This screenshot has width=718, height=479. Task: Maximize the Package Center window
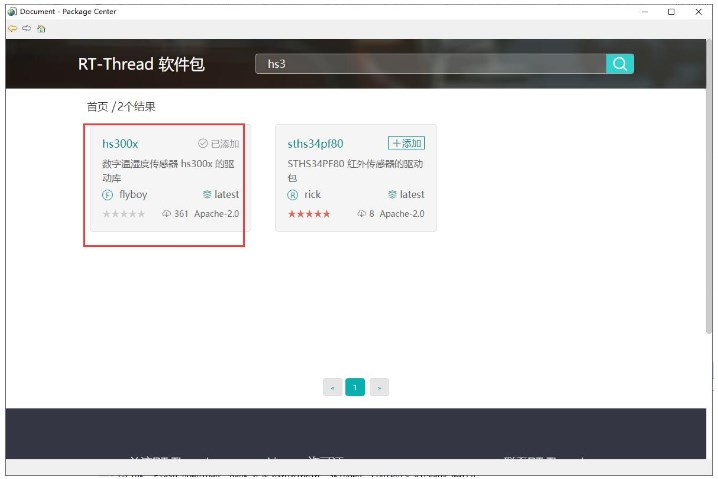pyautogui.click(x=671, y=12)
